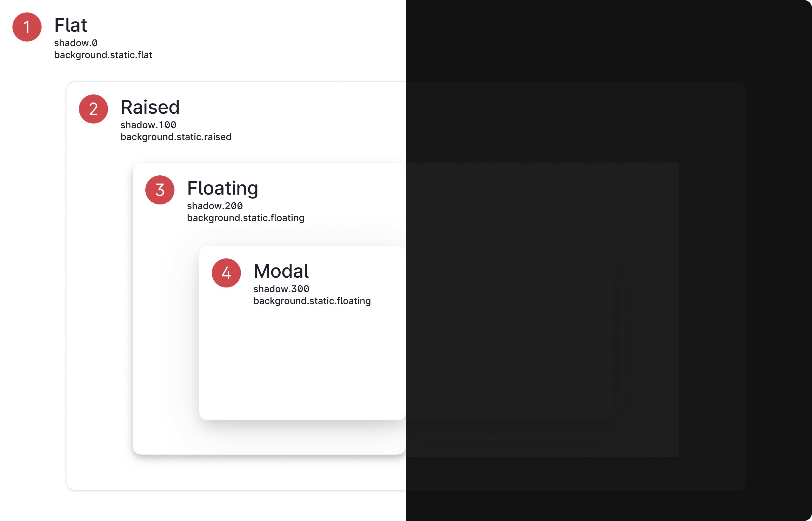812x521 pixels.
Task: Click the red number 3 badge
Action: [160, 190]
